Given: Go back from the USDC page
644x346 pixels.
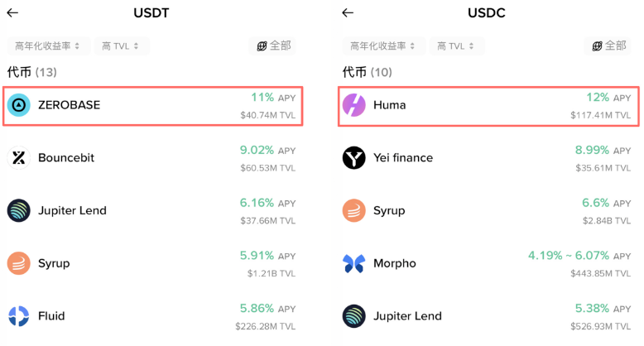Looking at the screenshot, I should tap(348, 13).
